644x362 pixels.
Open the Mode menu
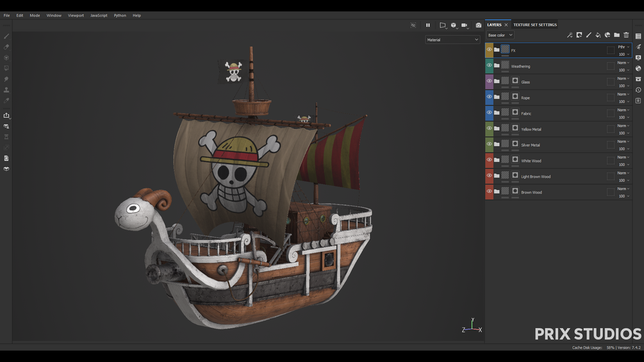pyautogui.click(x=35, y=15)
